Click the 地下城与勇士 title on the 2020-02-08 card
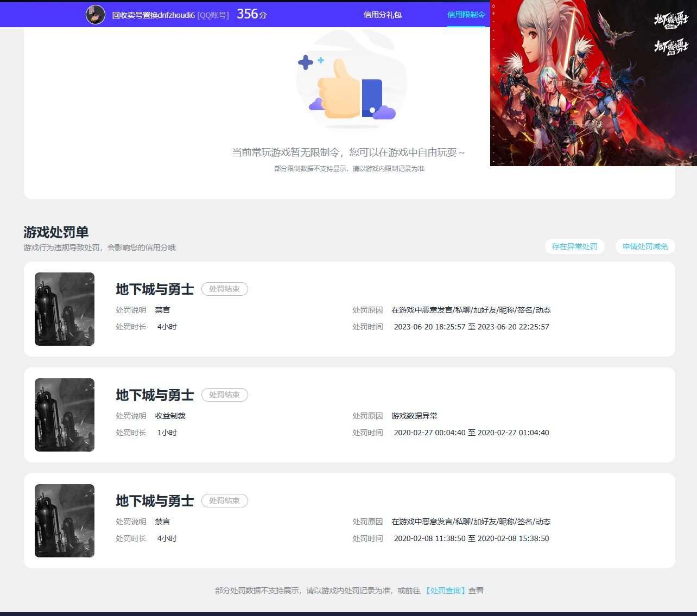This screenshot has width=697, height=616. point(155,501)
